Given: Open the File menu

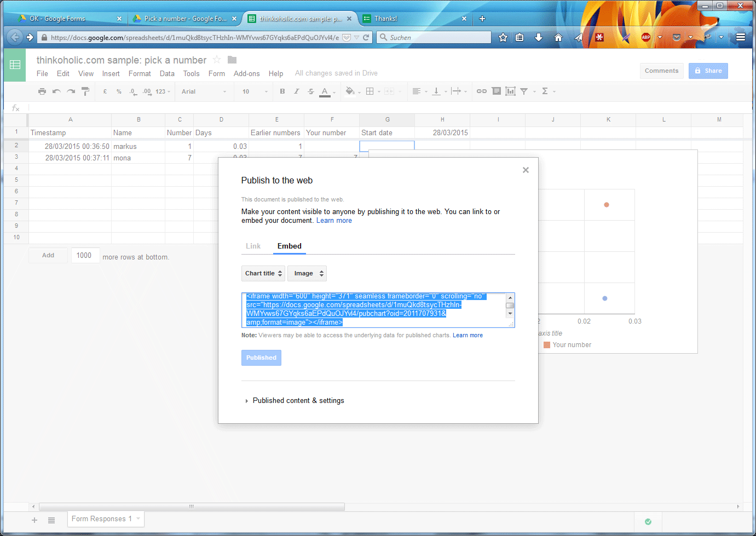Looking at the screenshot, I should [42, 73].
